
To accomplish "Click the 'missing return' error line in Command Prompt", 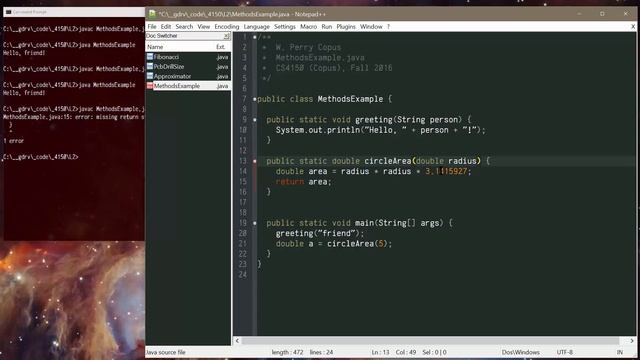I will pos(73,117).
